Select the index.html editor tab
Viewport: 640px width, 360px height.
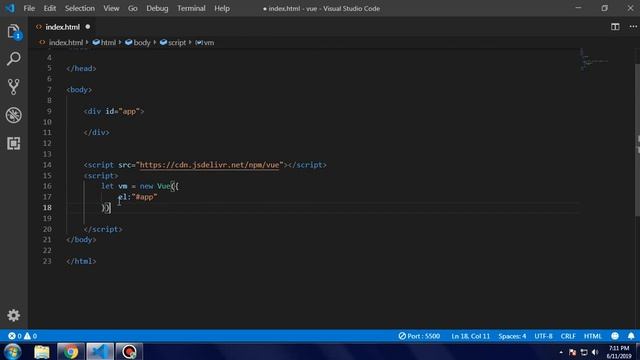(62, 27)
